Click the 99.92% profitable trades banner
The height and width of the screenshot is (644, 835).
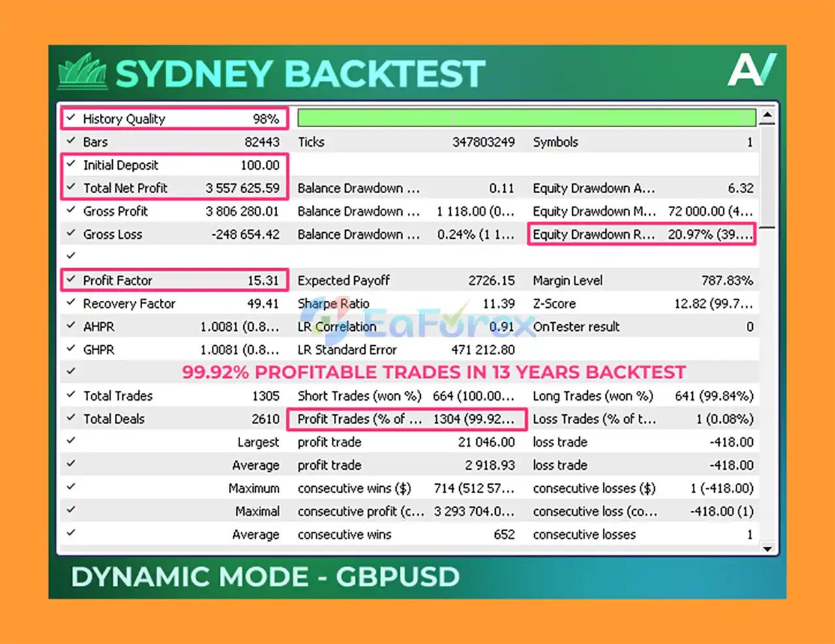tap(434, 372)
